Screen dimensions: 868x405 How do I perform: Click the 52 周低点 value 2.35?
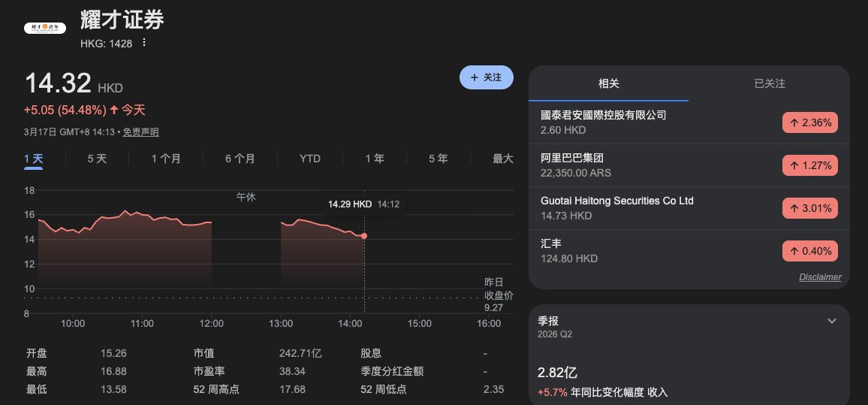(x=493, y=389)
